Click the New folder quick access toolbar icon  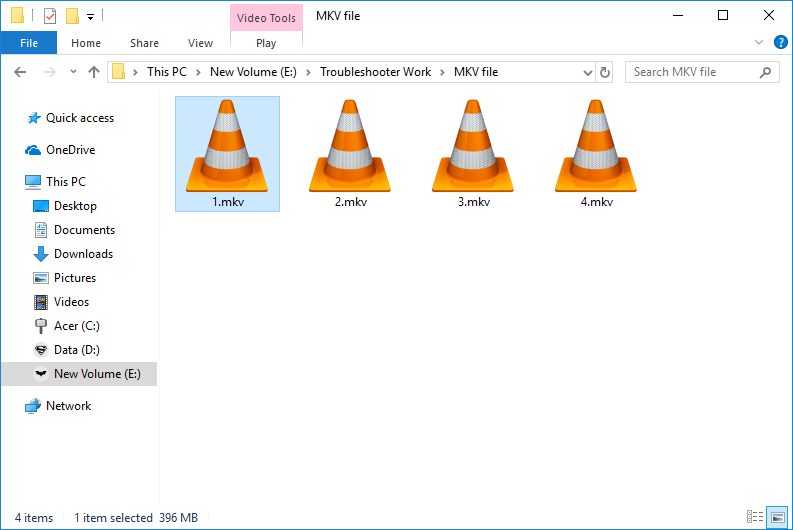(72, 16)
